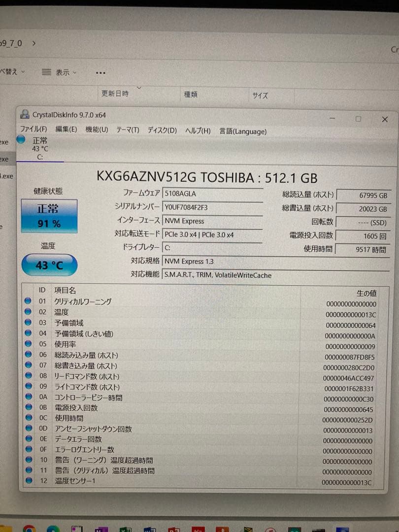Open the Explorer see-more (...) menu
Viewport: 399px width, 532px height.
[100, 72]
